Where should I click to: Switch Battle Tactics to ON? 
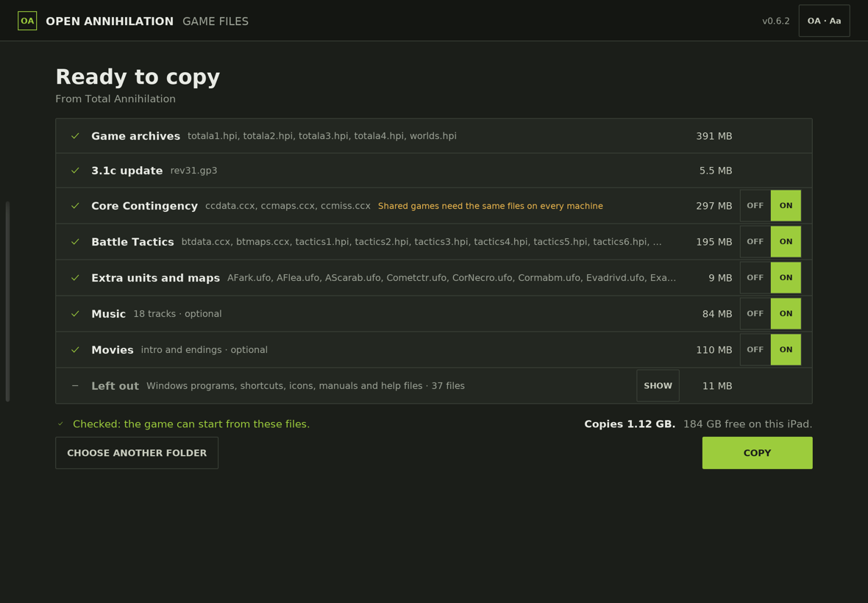(x=786, y=242)
